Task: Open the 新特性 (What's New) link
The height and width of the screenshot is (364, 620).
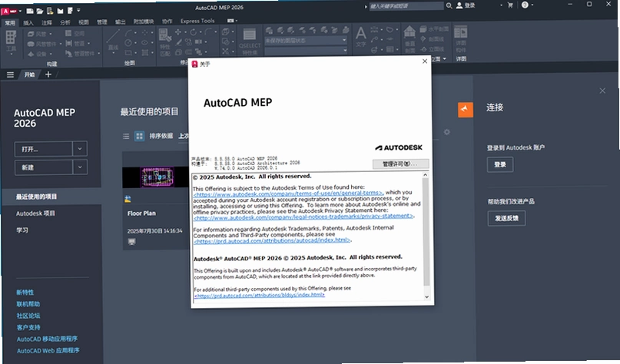Action: click(25, 292)
